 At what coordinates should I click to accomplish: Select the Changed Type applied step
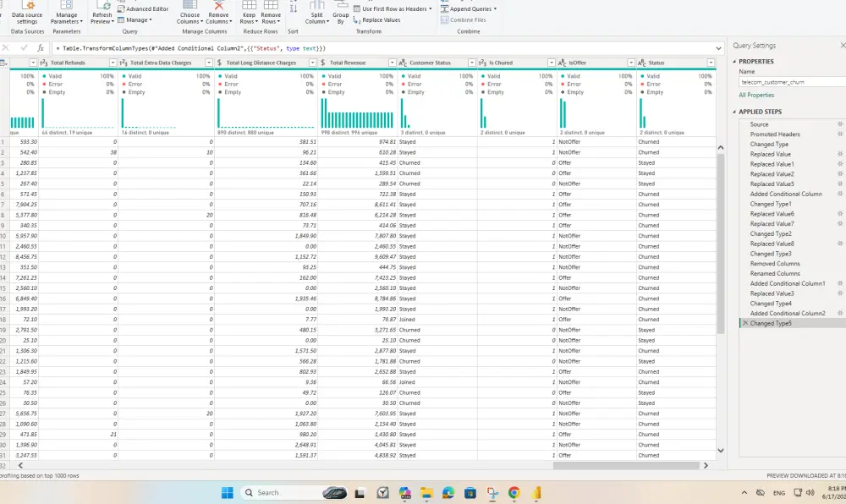(769, 144)
